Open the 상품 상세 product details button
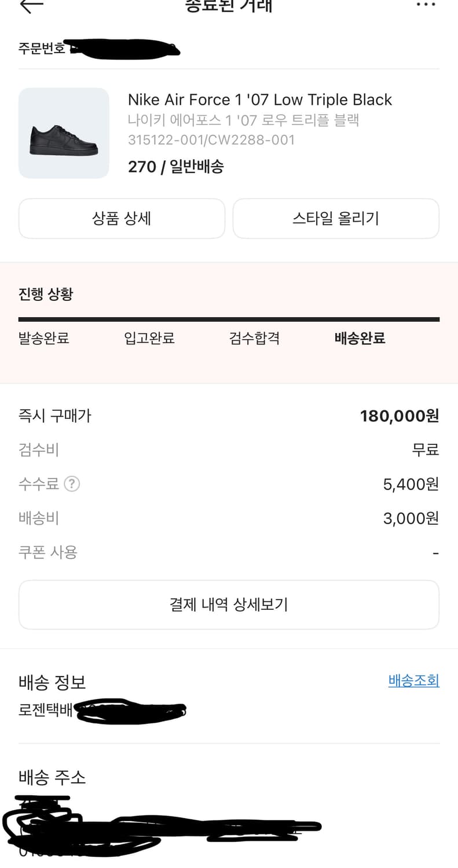The width and height of the screenshot is (458, 868). click(122, 219)
